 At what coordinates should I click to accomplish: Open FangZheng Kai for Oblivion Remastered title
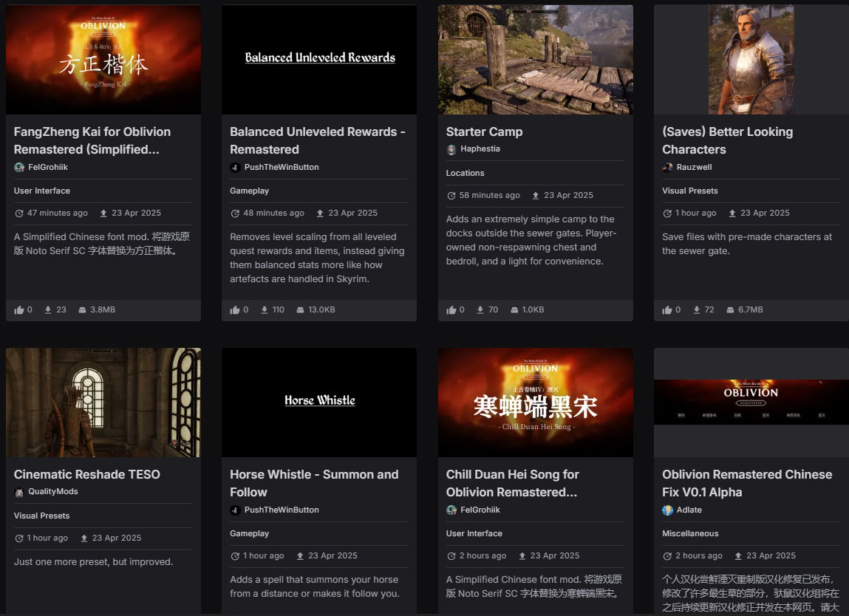92,140
